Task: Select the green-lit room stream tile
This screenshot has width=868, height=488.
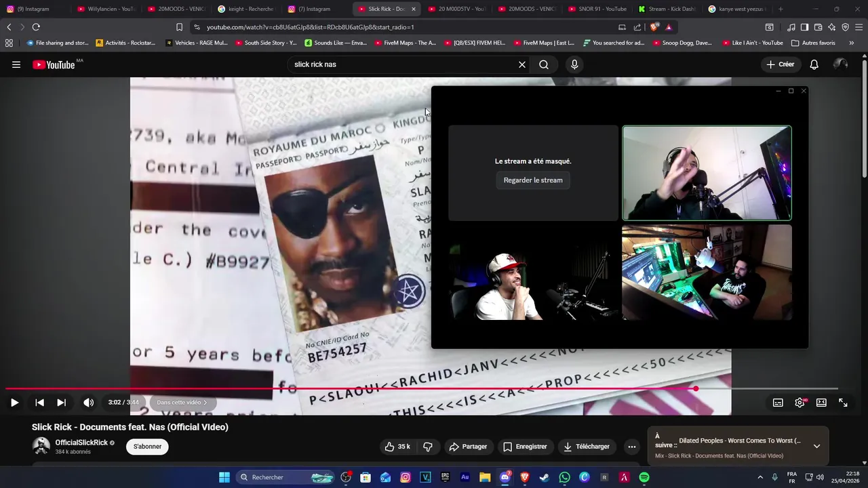Action: (707, 272)
